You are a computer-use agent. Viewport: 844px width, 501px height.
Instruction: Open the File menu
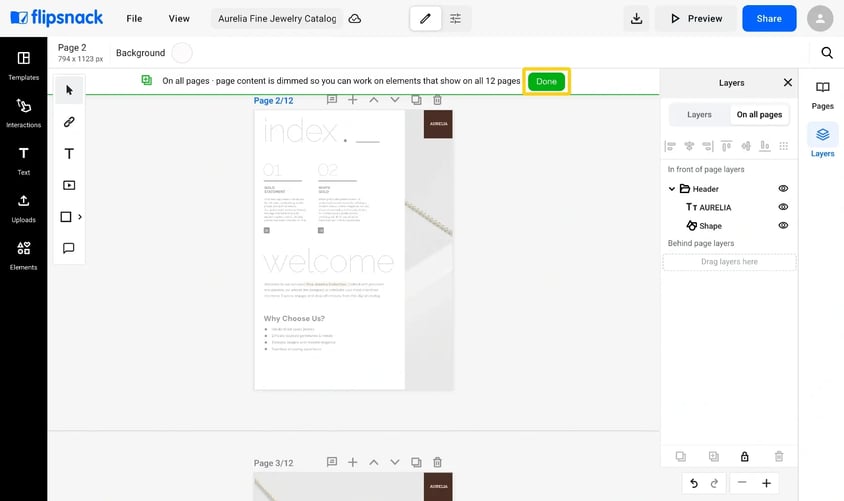point(134,19)
